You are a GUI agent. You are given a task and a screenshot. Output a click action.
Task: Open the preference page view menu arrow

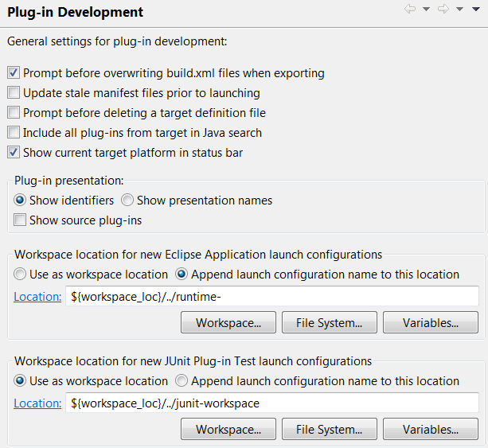476,10
